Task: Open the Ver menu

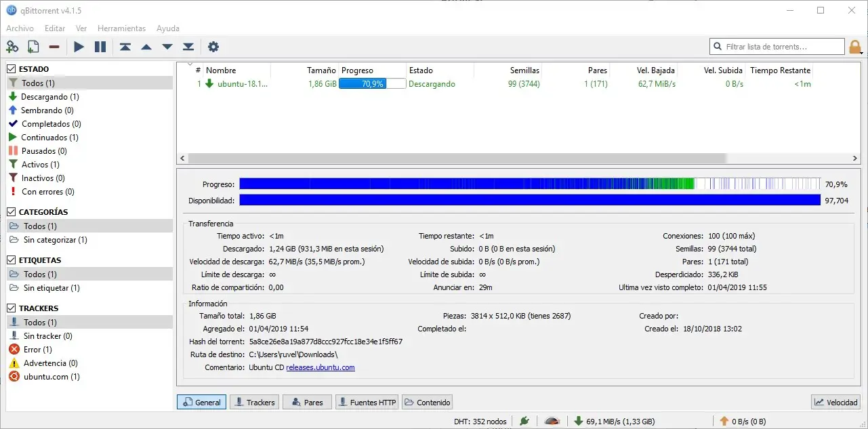Action: click(81, 28)
